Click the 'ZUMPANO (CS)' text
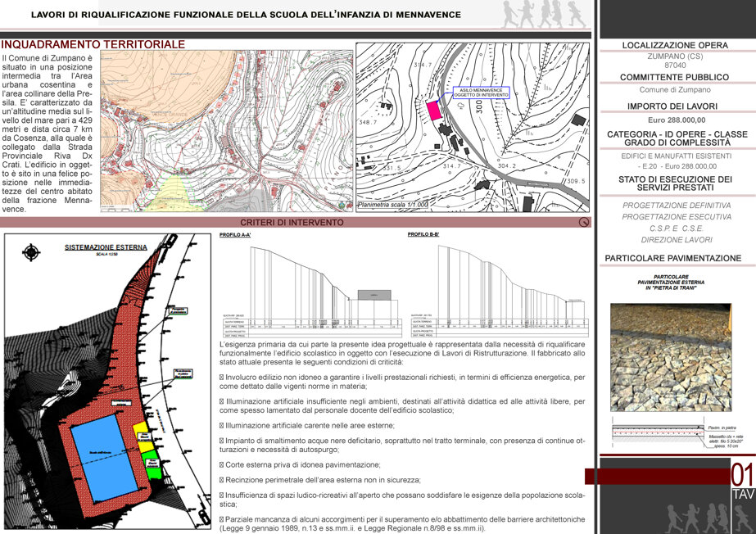This screenshot has height=534, width=756. click(x=675, y=57)
